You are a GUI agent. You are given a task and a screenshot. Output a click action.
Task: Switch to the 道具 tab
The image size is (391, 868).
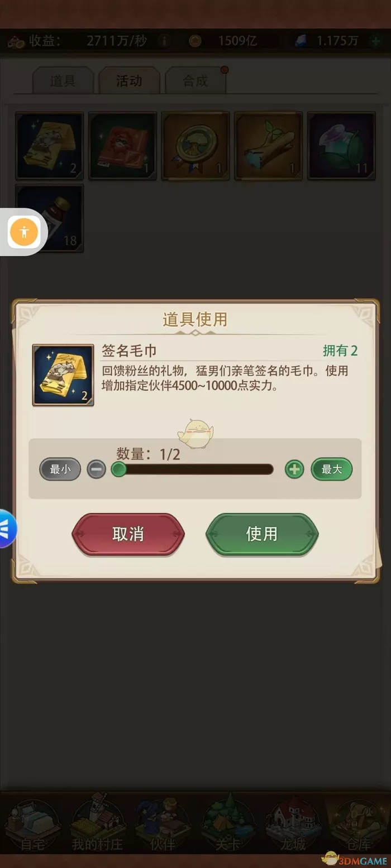pos(63,81)
